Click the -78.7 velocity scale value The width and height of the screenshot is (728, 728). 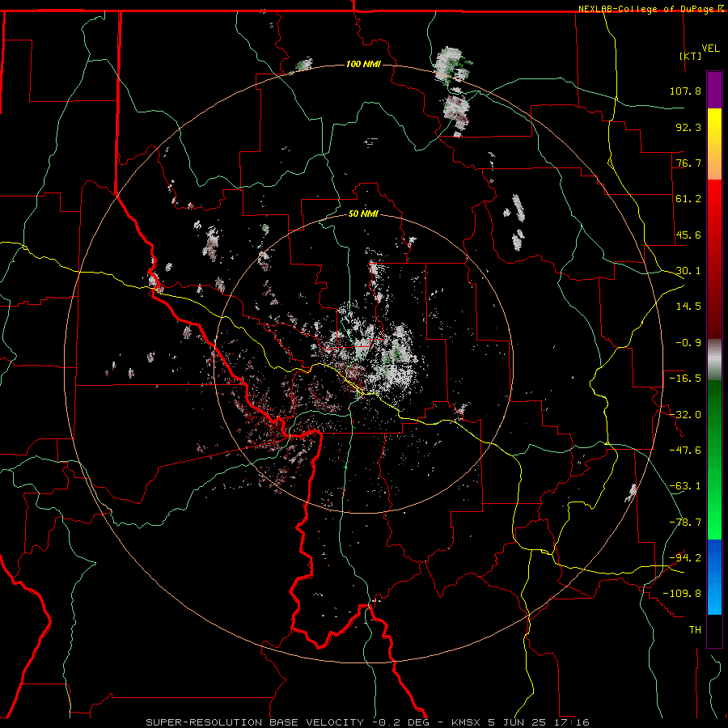[685, 523]
